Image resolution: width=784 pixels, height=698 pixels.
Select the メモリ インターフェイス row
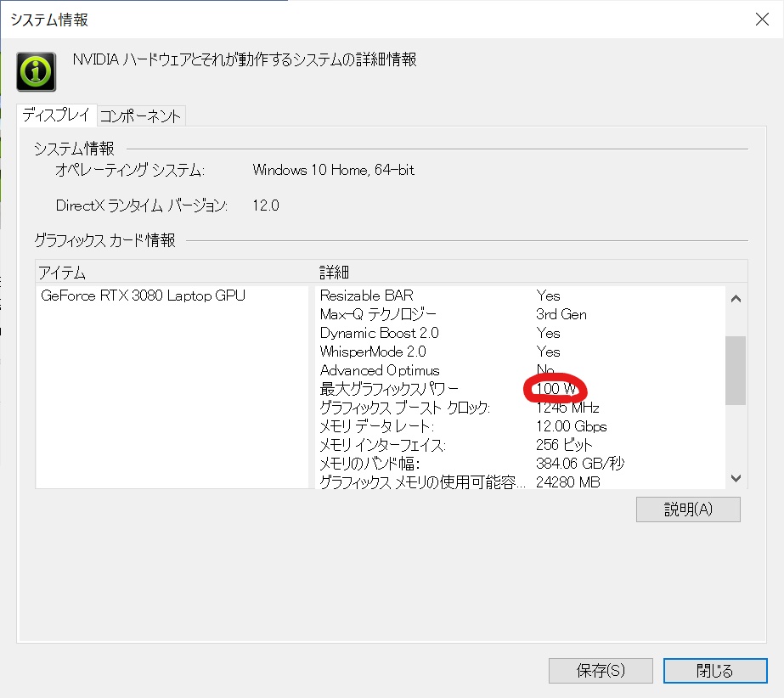tap(520, 444)
